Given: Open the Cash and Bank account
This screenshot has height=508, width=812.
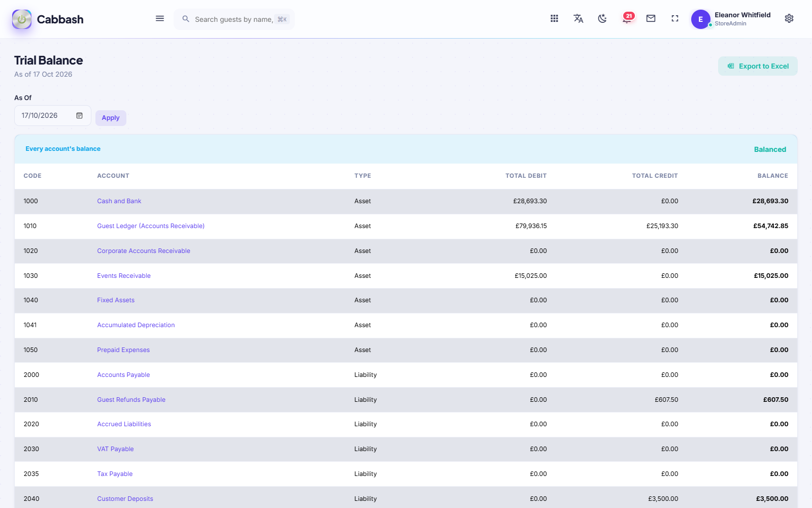Looking at the screenshot, I should coord(119,201).
